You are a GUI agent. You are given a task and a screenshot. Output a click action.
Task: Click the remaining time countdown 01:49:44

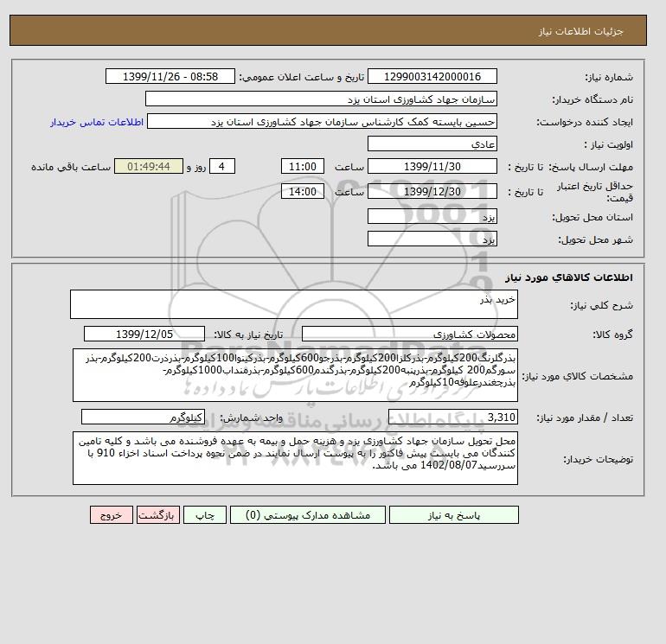pos(149,167)
